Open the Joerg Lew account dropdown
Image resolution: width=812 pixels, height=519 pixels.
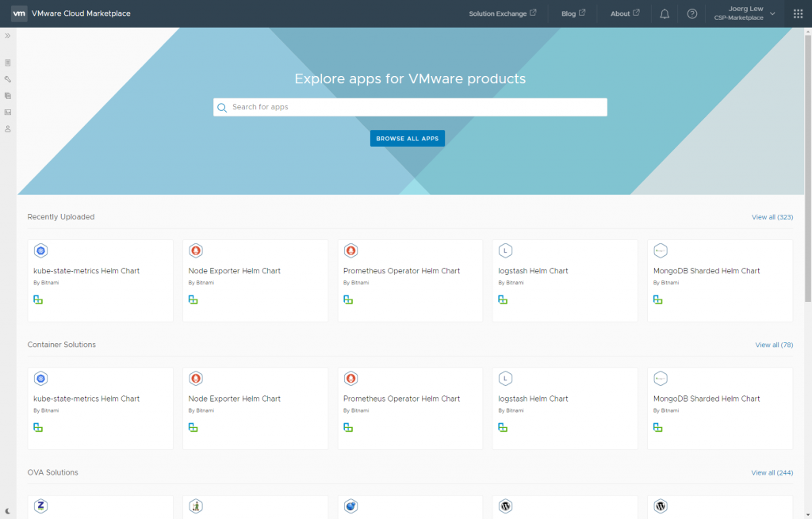[x=750, y=13]
